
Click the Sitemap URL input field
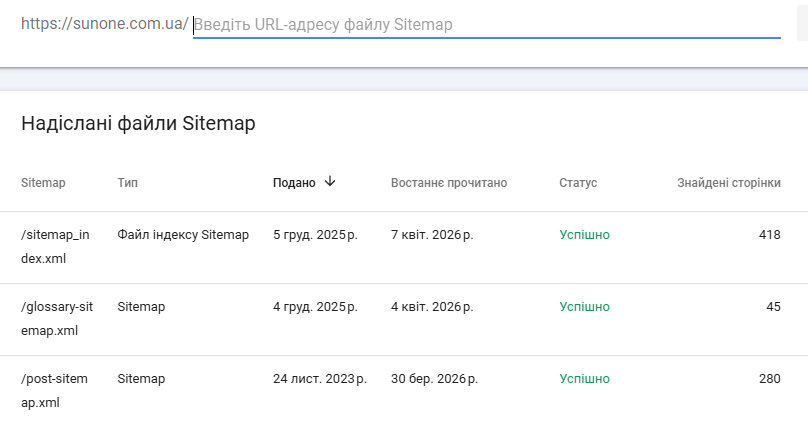tap(486, 25)
